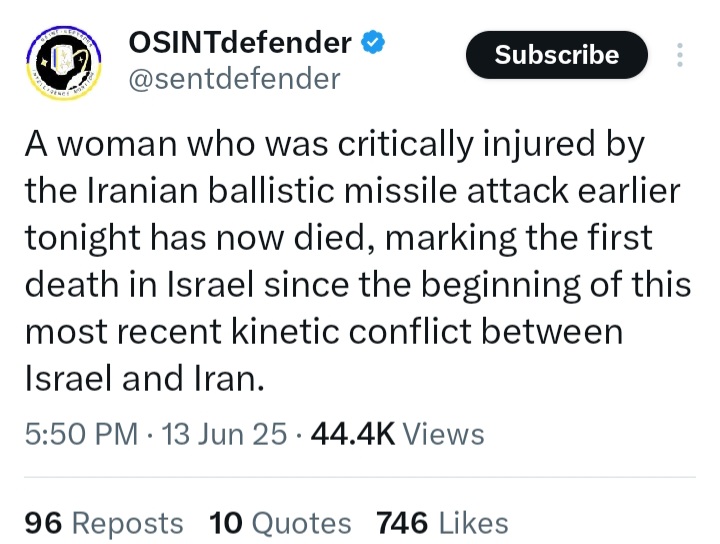720x544 pixels.
Task: Click the tweet line with 'ballistic missile attack'
Action: [x=352, y=191]
